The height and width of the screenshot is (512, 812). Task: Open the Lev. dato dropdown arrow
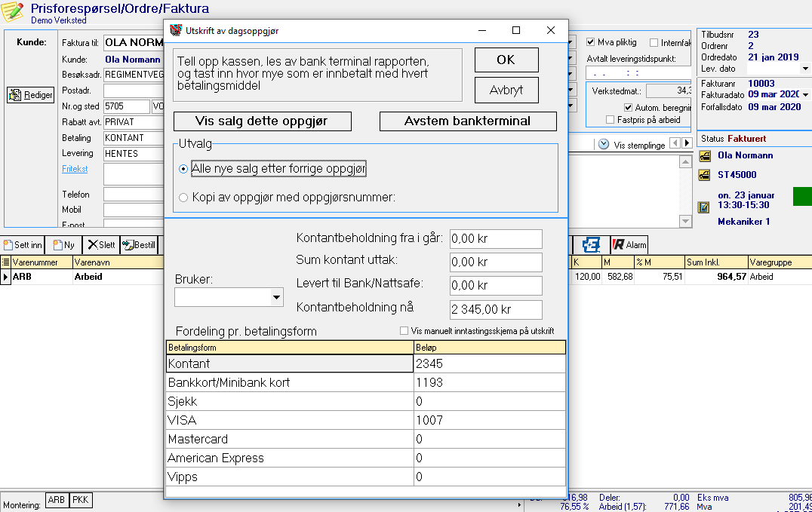805,69
